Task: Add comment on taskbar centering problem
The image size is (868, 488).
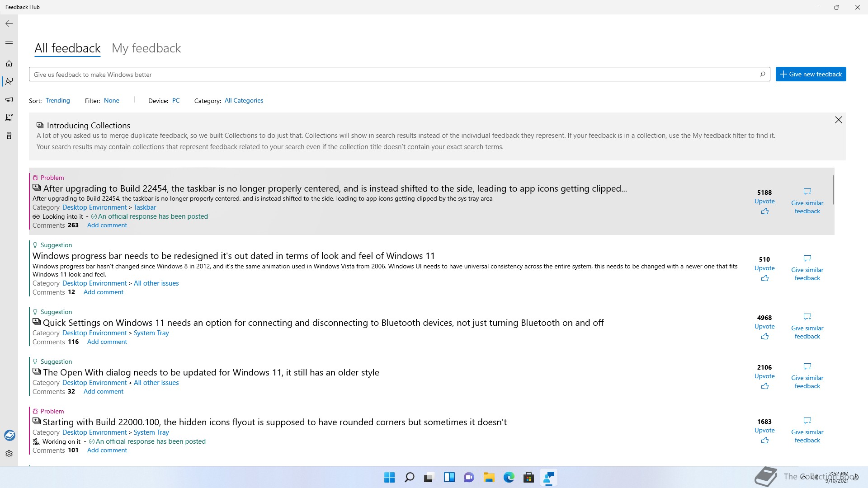Action: (107, 225)
